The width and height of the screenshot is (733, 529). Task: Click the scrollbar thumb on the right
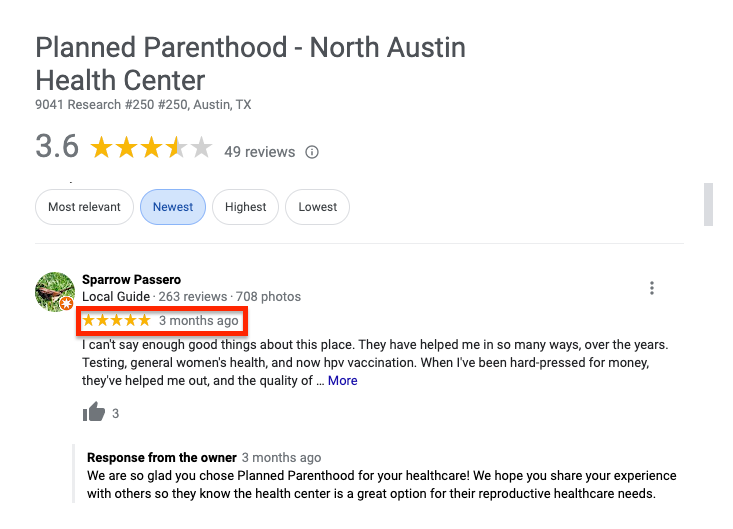(x=709, y=205)
